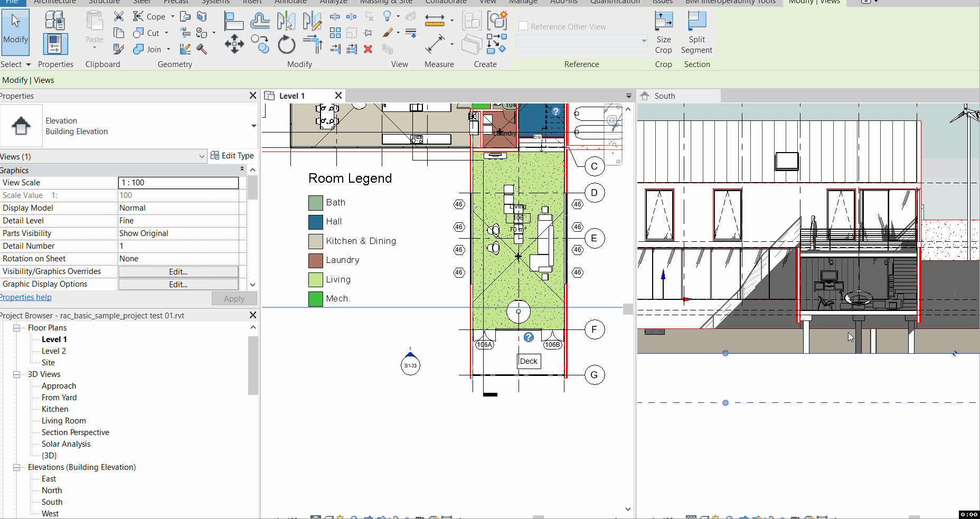
Task: Select the Pin tool
Action: pos(367,33)
